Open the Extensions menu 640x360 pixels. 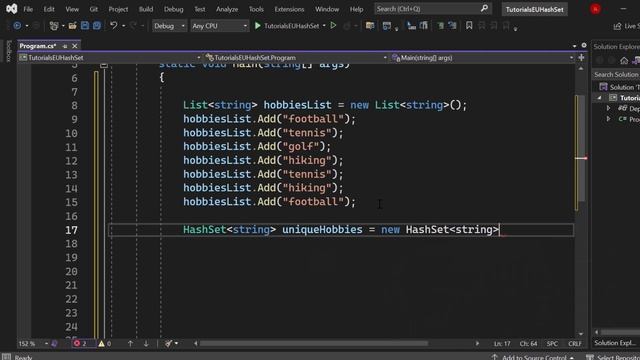pyautogui.click(x=289, y=9)
